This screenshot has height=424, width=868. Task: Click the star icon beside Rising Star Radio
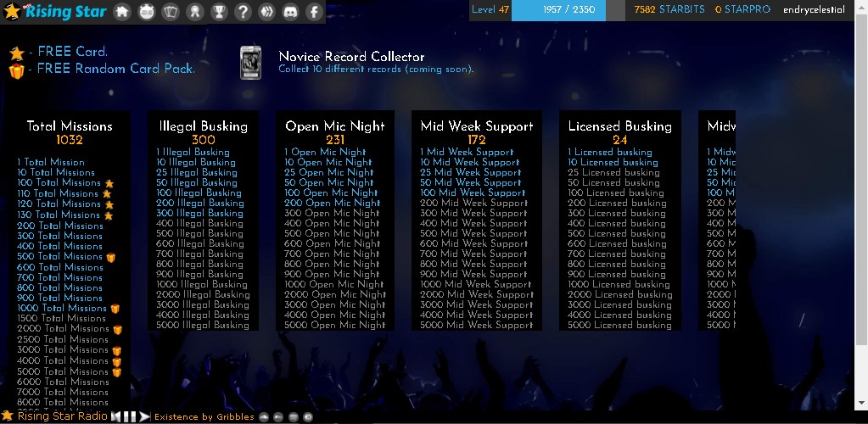tap(7, 416)
